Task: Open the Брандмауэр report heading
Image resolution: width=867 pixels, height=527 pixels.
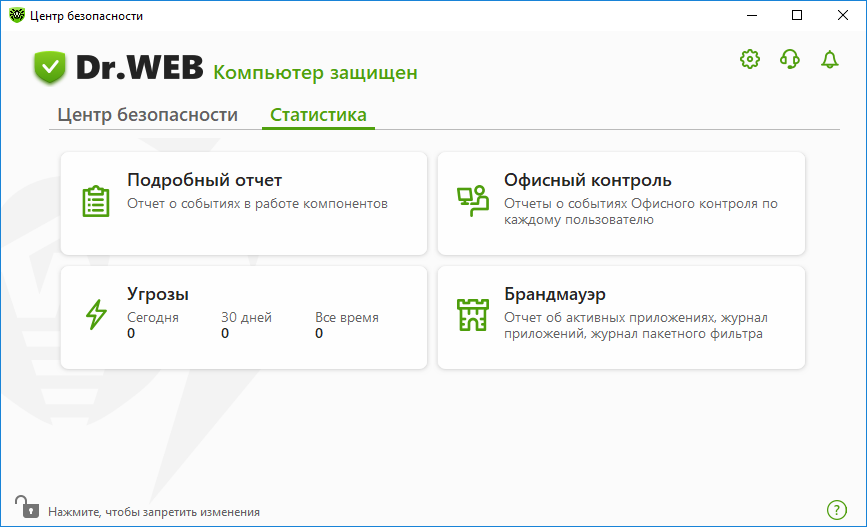Action: [x=555, y=294]
